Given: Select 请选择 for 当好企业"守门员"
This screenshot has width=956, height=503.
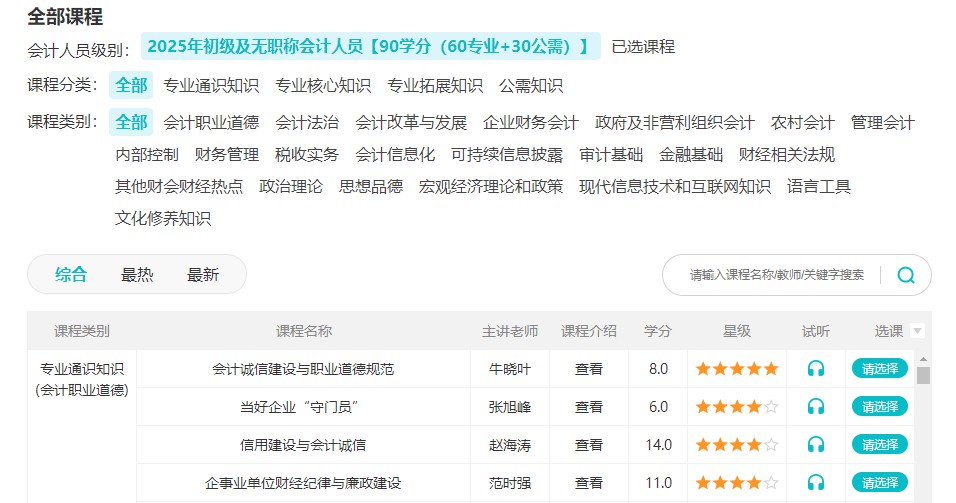Looking at the screenshot, I should [880, 407].
